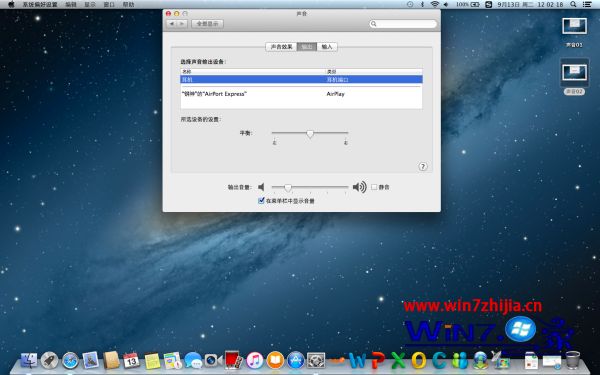Screen dimensions: 600x375
Task: Launch Word blue W icon in dock
Action: [x=357, y=360]
